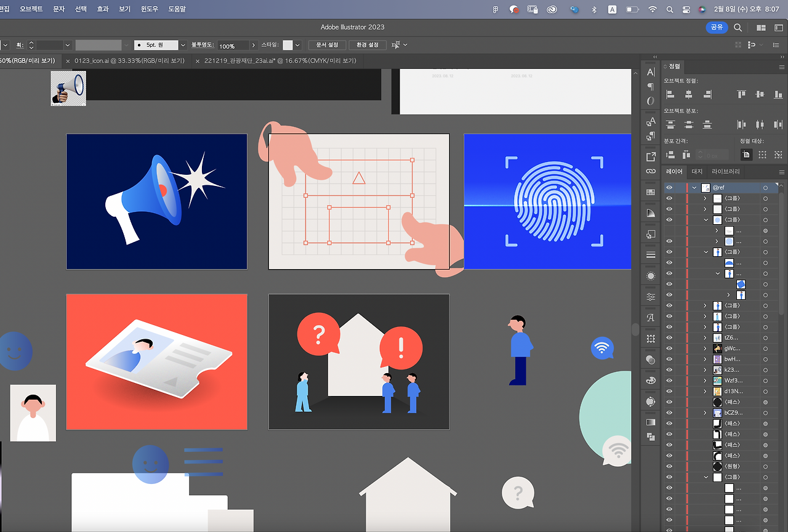Click the blue 공유 button

pyautogui.click(x=717, y=27)
